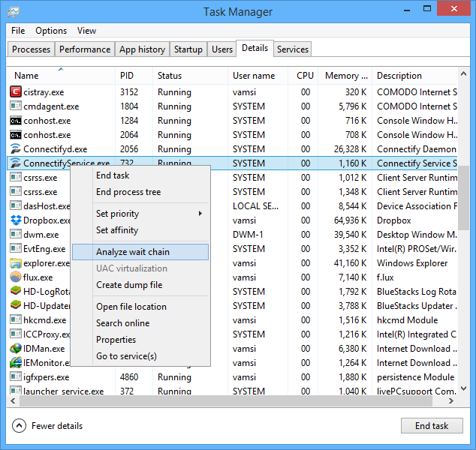476x450 pixels.
Task: Sort by the Description column header
Action: pos(415,76)
